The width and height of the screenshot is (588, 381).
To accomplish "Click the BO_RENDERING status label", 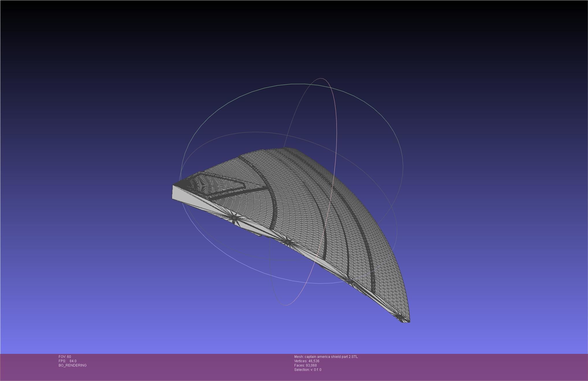I will point(72,365).
